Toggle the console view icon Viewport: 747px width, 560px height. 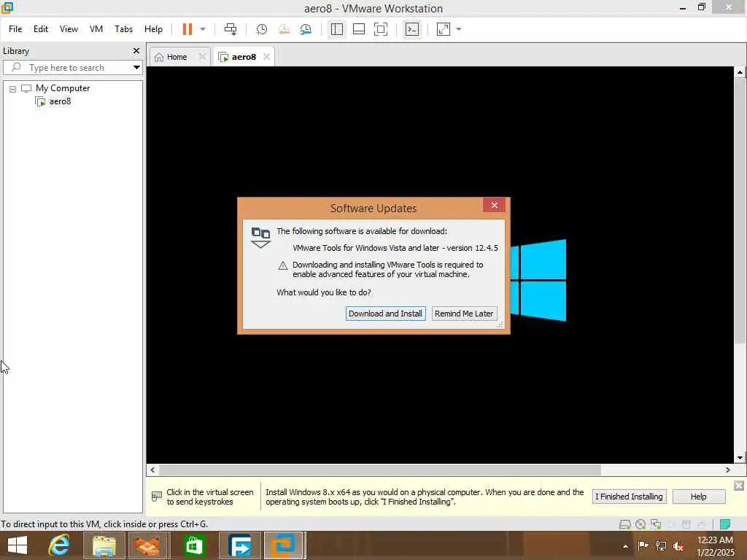click(x=412, y=29)
